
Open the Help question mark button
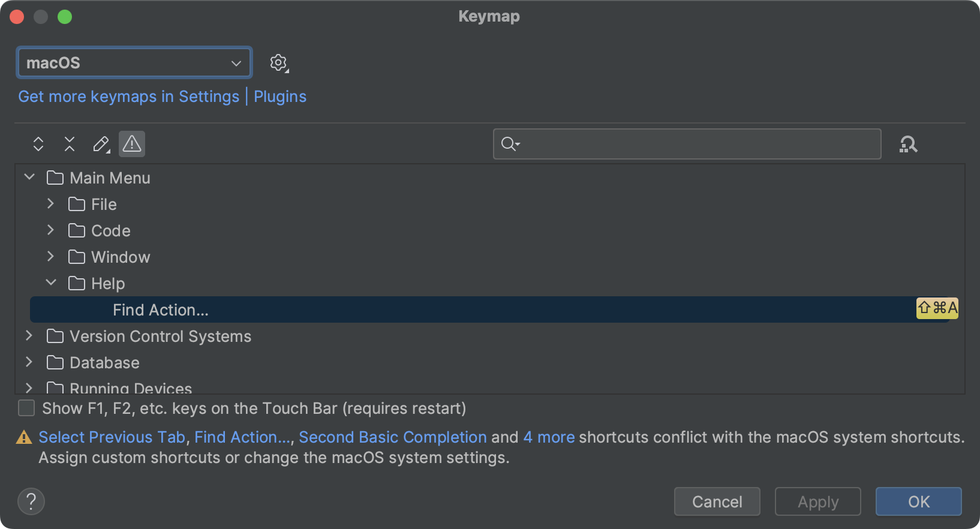pos(31,501)
